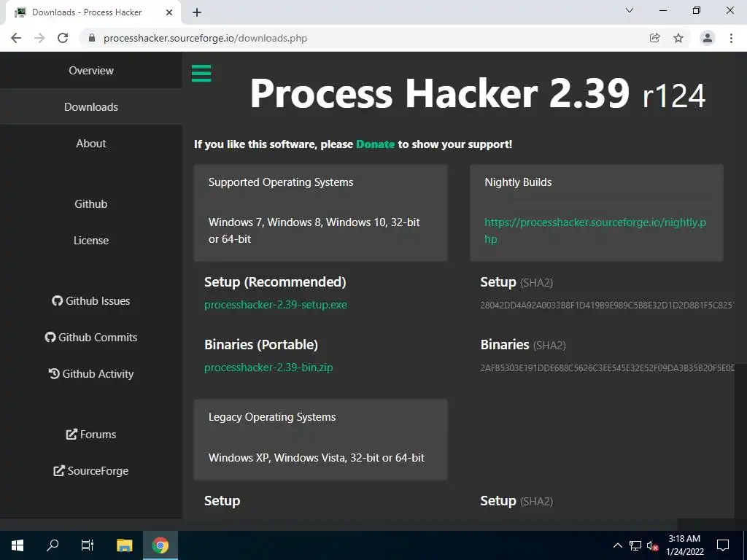Open the nightly builds URL link
747x560 pixels.
[595, 230]
